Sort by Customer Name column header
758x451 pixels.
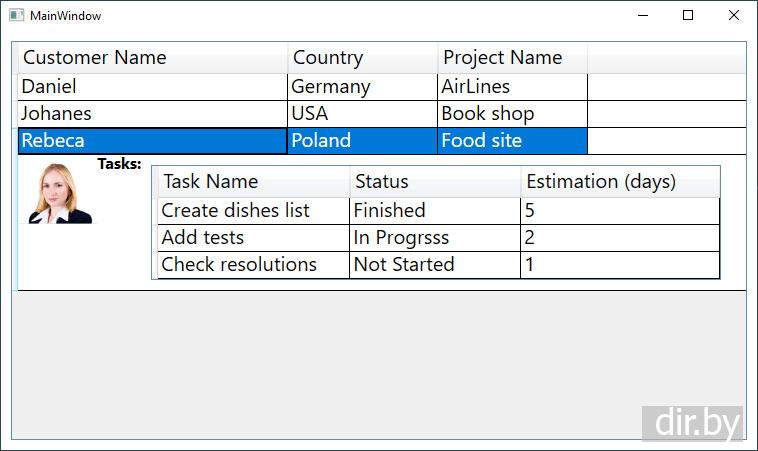click(x=152, y=58)
